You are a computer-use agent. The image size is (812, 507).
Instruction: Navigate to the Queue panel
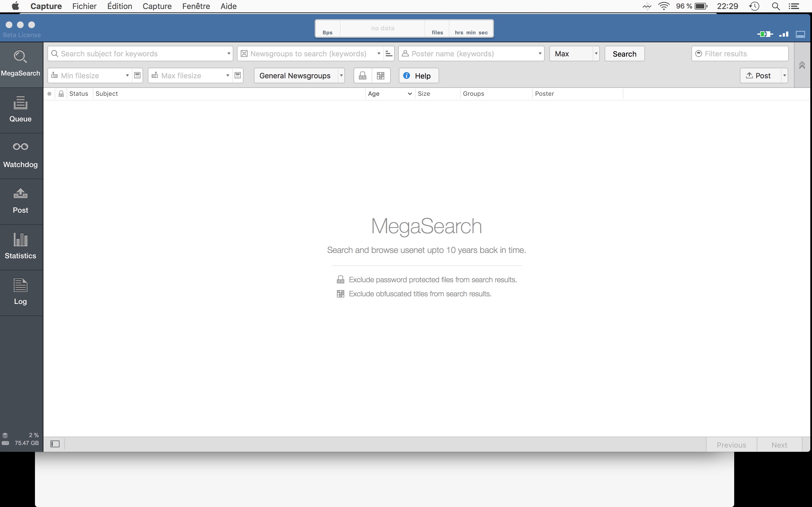click(21, 109)
